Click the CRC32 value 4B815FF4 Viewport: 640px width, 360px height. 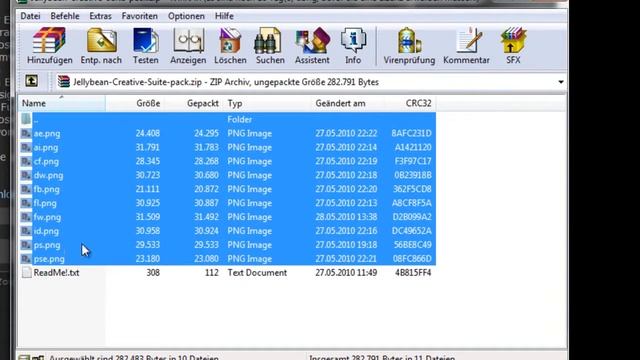pyautogui.click(x=413, y=272)
